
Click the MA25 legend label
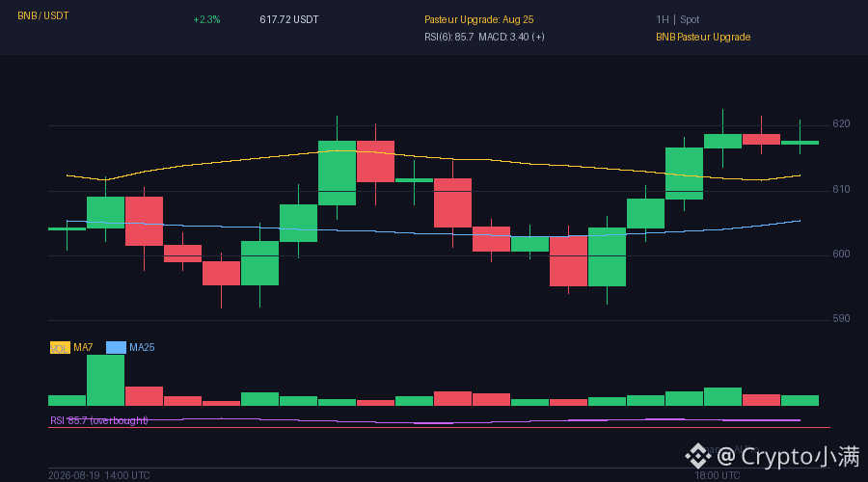coord(142,348)
